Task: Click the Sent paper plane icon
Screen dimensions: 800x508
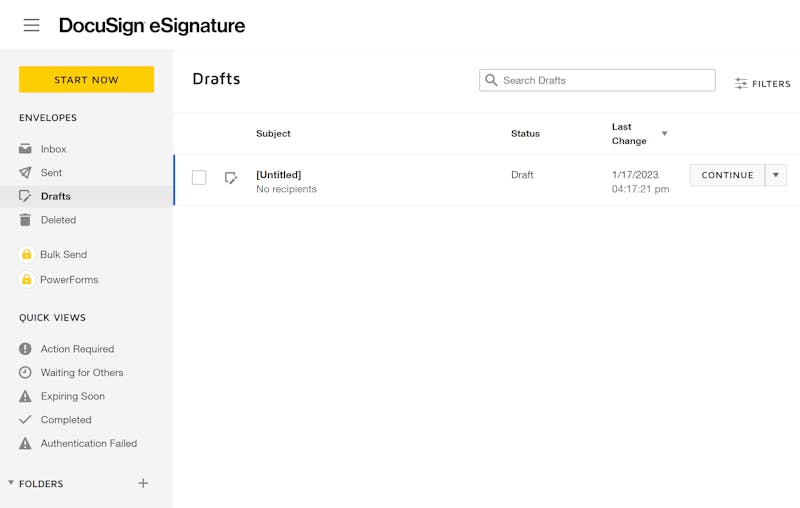Action: tap(25, 172)
